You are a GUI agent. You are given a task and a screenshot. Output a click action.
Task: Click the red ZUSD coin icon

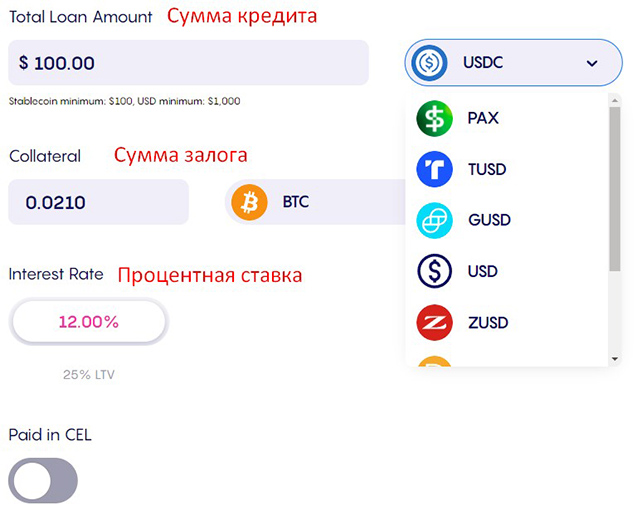[434, 322]
